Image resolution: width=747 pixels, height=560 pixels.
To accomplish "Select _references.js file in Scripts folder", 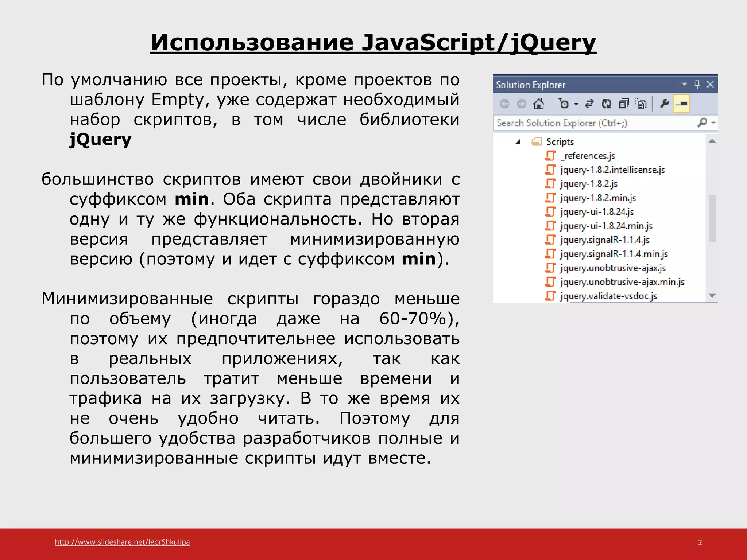I will click(588, 156).
